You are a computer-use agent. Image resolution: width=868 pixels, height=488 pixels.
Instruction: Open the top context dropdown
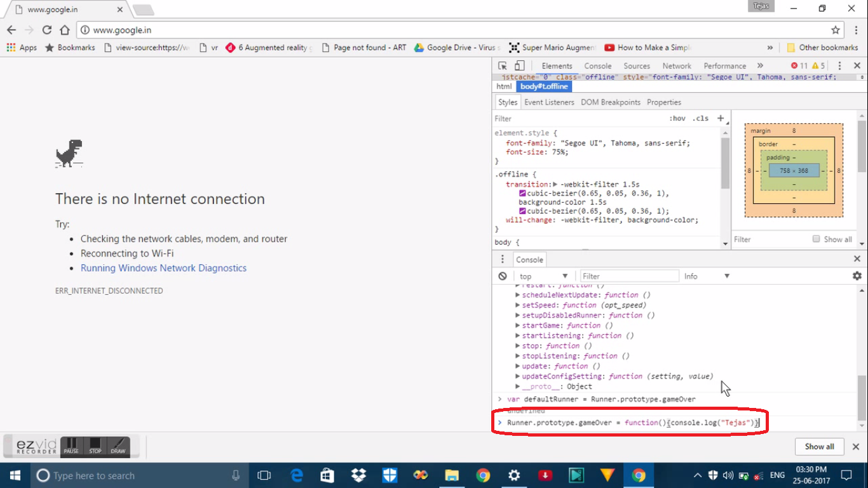click(x=543, y=276)
